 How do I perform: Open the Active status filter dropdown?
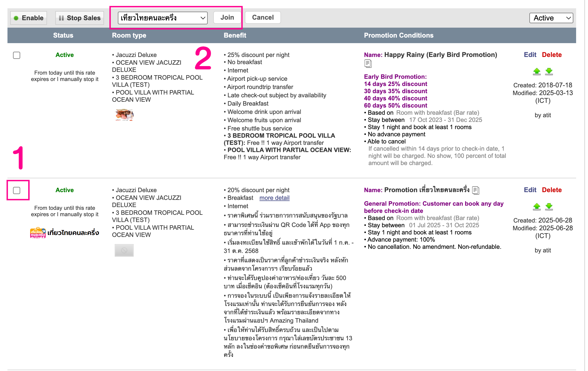tap(551, 18)
